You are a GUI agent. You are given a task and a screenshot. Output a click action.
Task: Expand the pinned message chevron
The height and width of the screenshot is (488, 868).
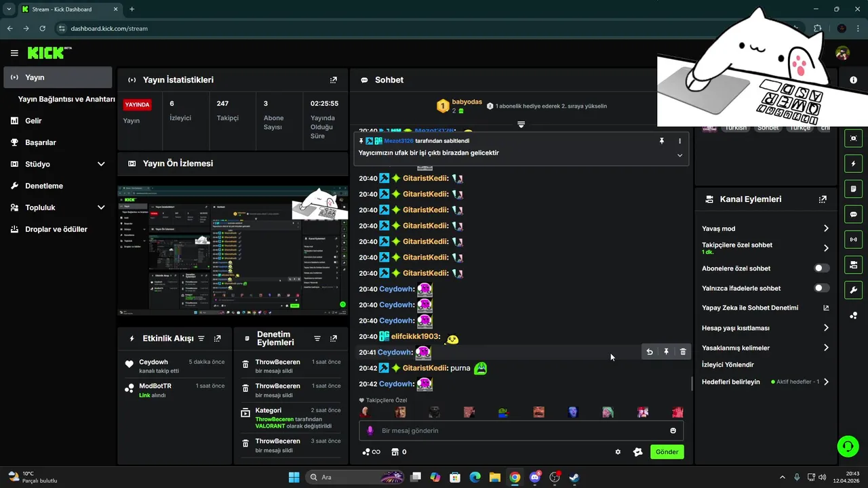[679, 155]
